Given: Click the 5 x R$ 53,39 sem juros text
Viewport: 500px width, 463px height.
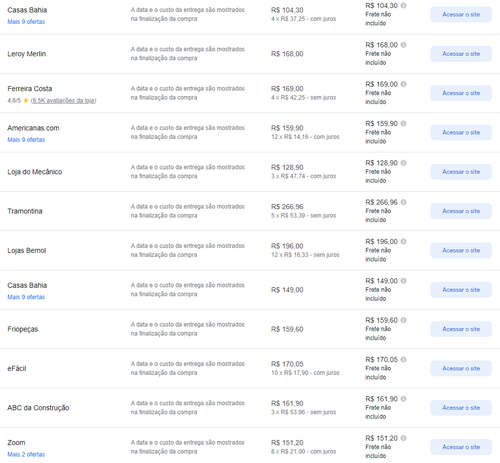Looking at the screenshot, I should (x=303, y=216).
